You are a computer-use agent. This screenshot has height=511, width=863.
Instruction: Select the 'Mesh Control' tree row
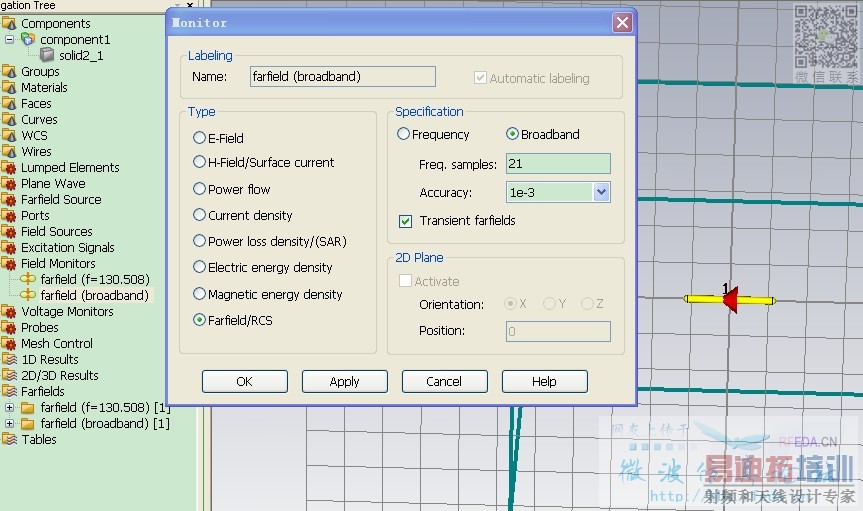pos(56,343)
